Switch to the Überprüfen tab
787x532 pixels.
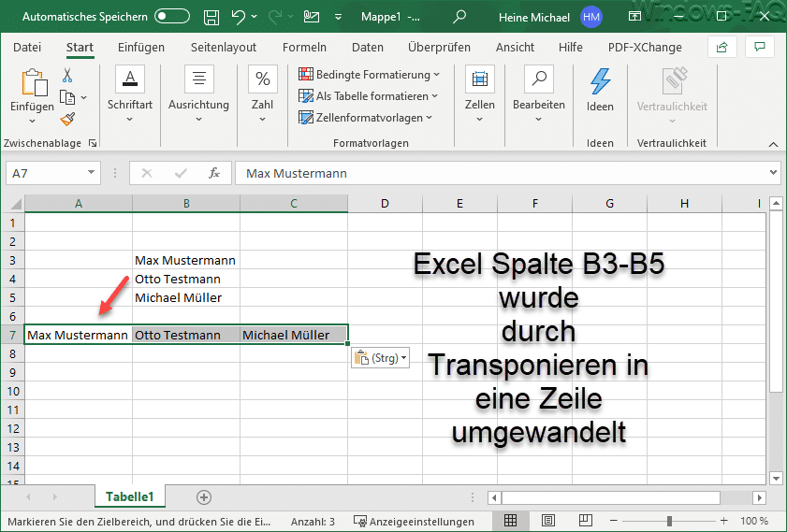coord(439,47)
